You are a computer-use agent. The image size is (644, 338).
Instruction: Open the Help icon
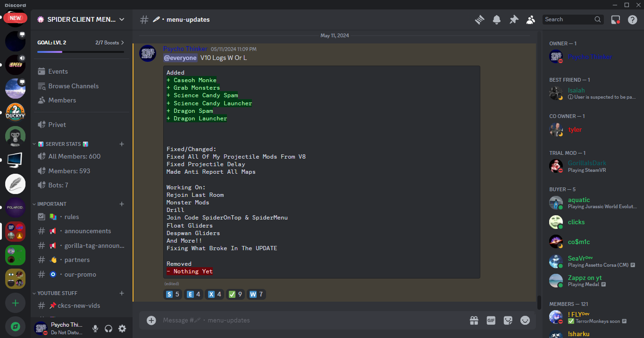[x=632, y=19]
